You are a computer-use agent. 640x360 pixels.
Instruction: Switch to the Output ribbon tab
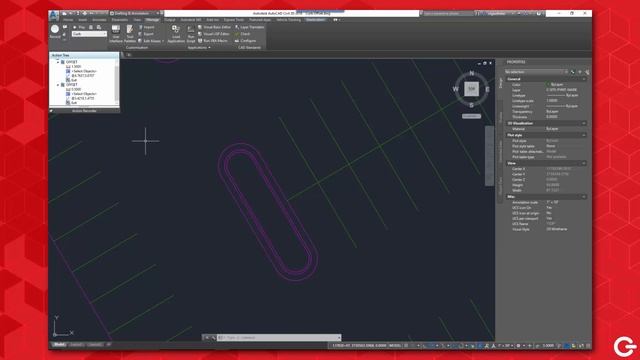point(170,20)
